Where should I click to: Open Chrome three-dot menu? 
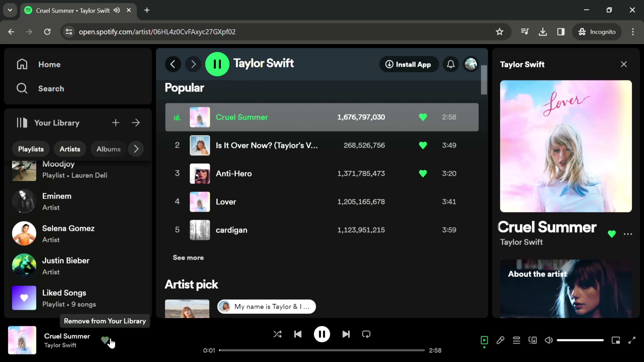(633, 32)
